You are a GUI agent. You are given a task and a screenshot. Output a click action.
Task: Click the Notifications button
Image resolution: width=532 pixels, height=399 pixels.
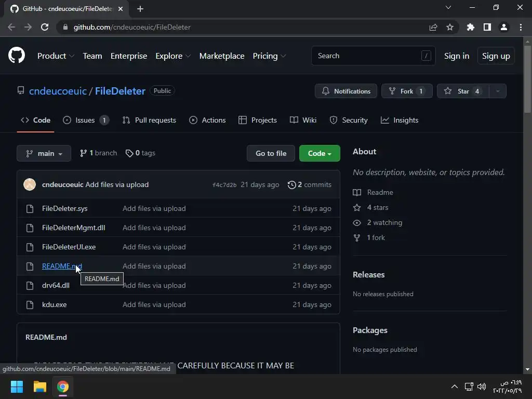(345, 91)
